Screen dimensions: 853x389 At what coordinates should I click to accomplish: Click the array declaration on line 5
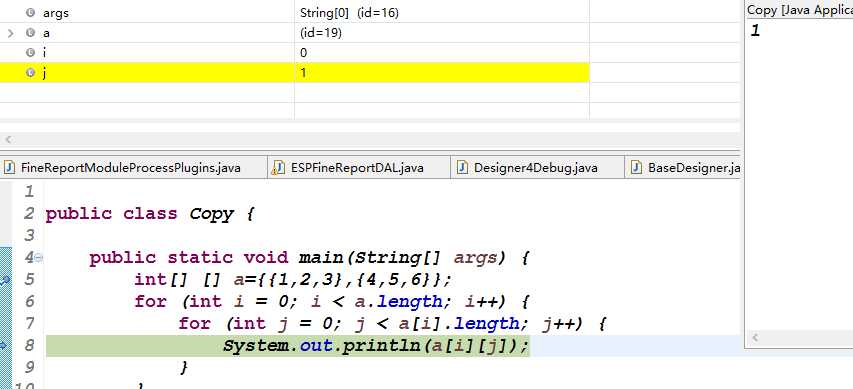293,280
